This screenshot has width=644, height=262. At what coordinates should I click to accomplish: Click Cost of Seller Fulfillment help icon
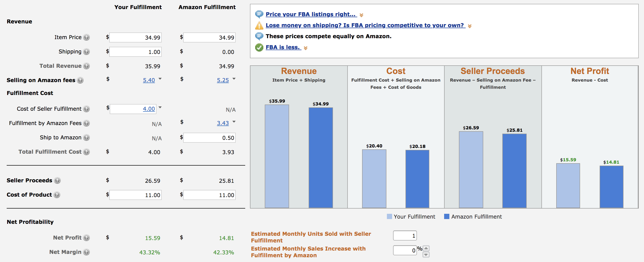(x=86, y=109)
